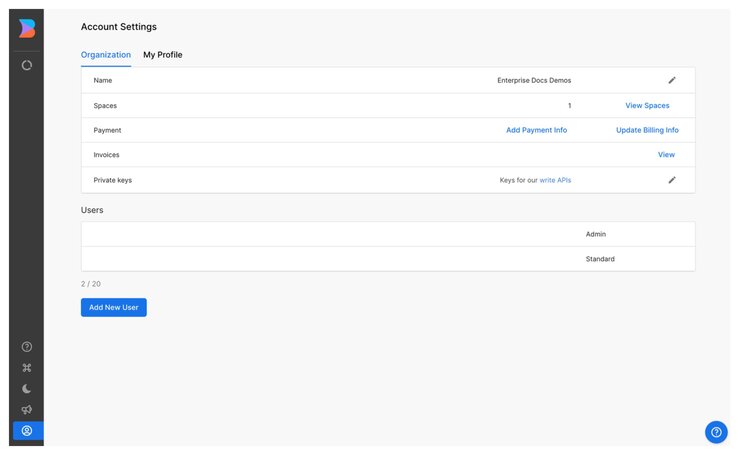Click the Private keys label
The height and width of the screenshot is (455, 739).
113,180
